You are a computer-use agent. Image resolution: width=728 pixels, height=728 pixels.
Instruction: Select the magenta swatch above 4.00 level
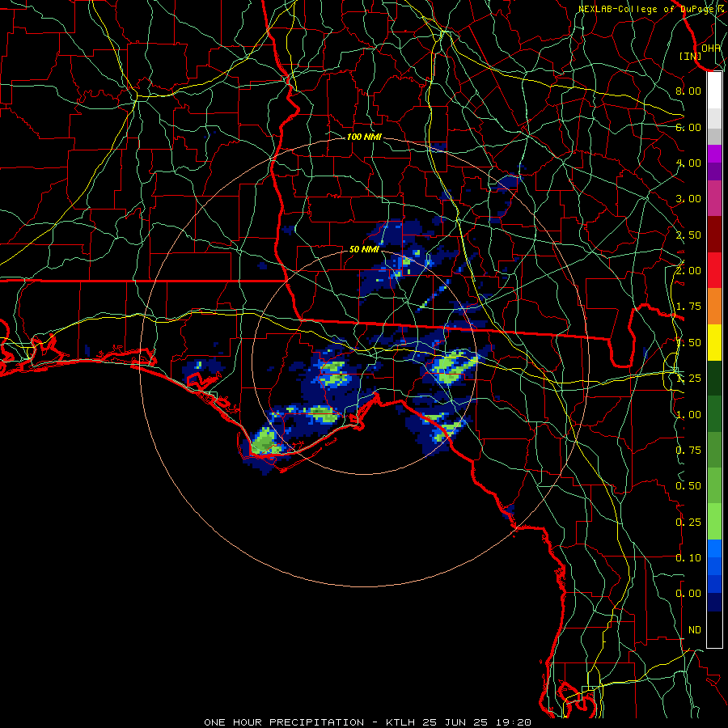tap(714, 154)
